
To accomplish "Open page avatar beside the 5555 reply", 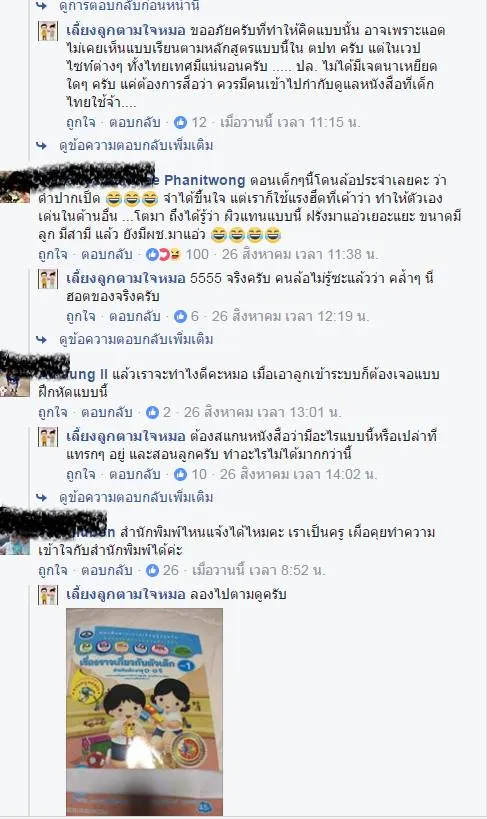I will pos(48,279).
